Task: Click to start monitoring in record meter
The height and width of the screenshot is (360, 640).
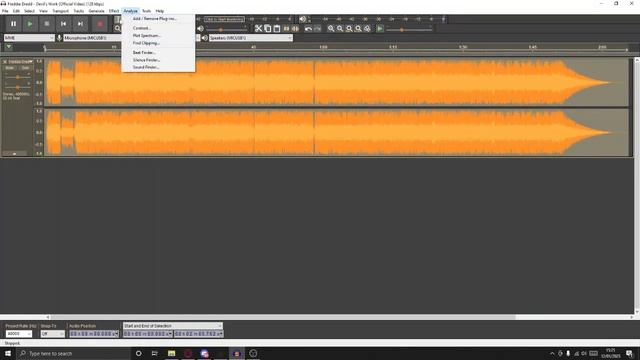Action: [x=224, y=19]
